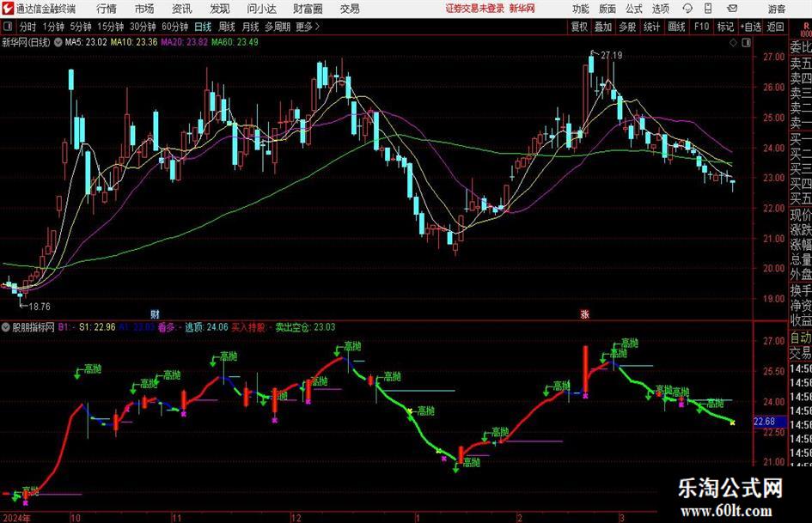Image resolution: width=812 pixels, height=523 pixels.
Task: Open the 功能 menu
Action: (x=581, y=9)
